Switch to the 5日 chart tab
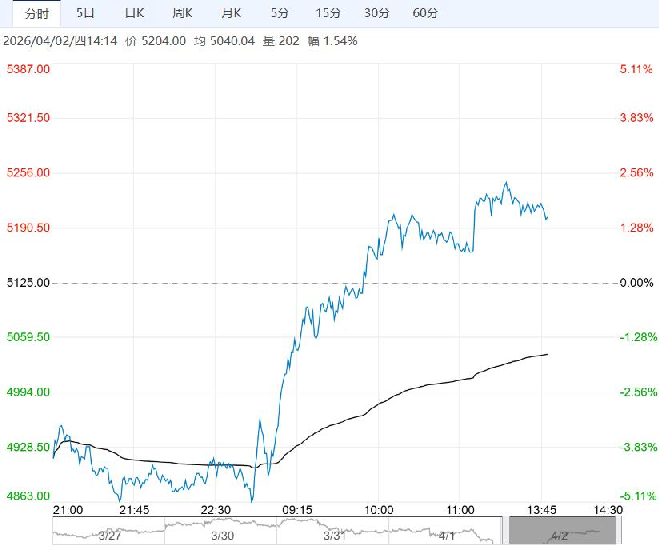The width and height of the screenshot is (659, 547). pos(86,13)
